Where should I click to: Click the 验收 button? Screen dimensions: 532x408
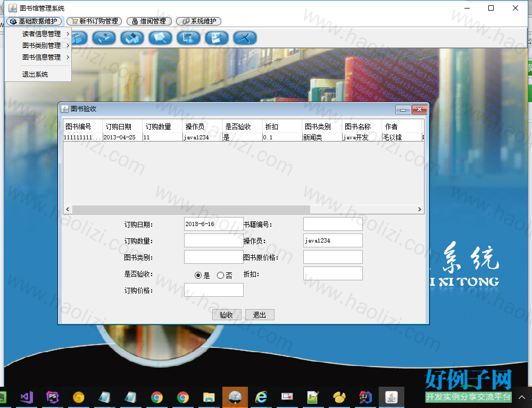click(x=227, y=315)
